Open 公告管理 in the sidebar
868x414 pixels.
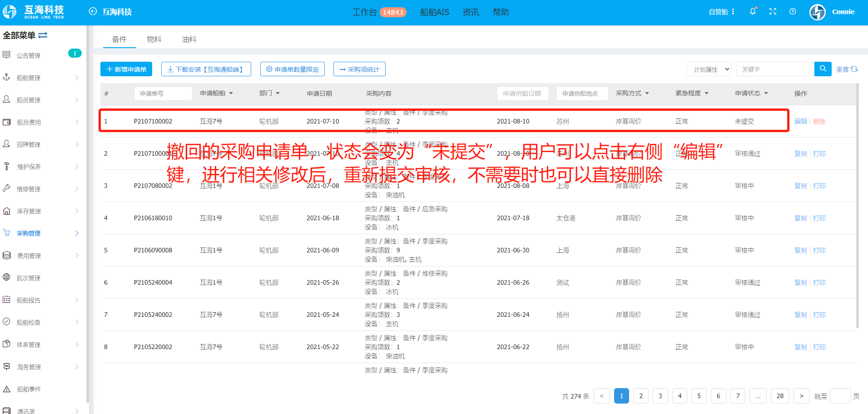[x=29, y=55]
